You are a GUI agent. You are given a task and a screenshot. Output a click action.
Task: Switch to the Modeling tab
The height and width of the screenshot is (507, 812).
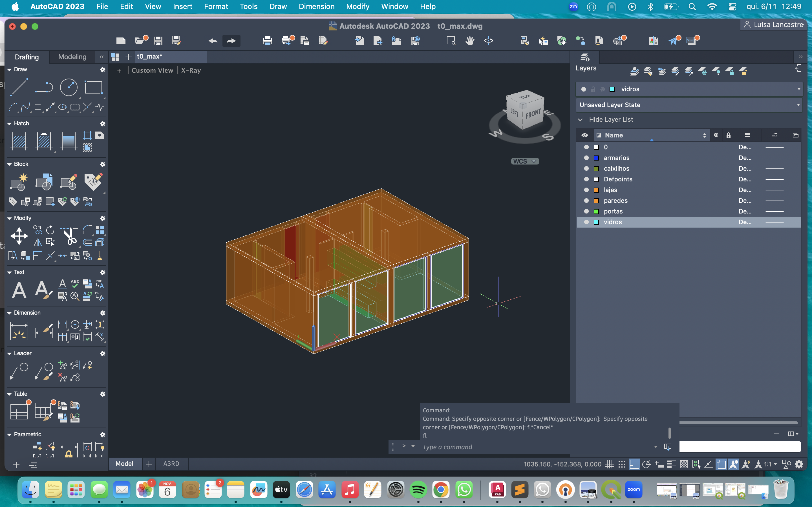click(x=72, y=57)
